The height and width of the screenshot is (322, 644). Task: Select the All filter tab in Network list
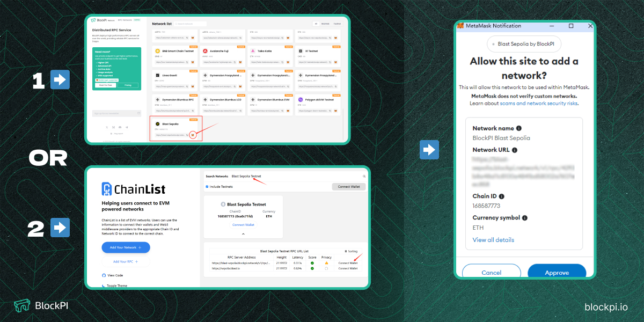click(316, 24)
